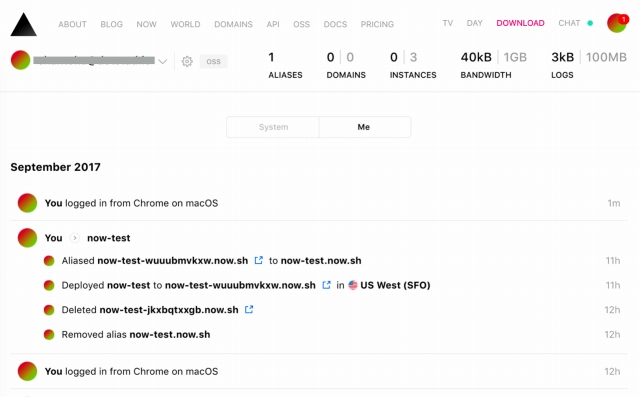The height and width of the screenshot is (397, 640).
Task: Open external link for Aliased now-test-wuuubmvkxw.now.sh
Action: coord(258,260)
